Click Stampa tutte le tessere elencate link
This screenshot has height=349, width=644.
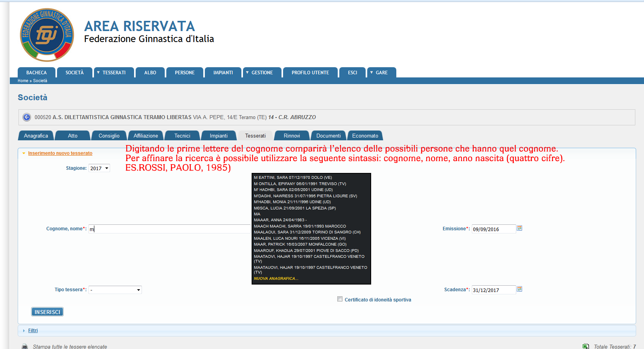[70, 347]
